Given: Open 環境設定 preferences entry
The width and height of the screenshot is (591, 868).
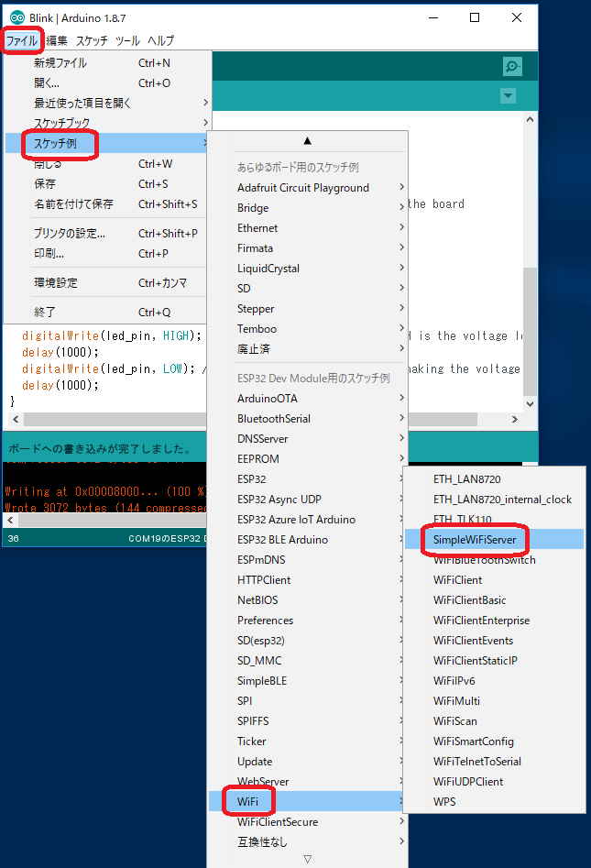Looking at the screenshot, I should click(x=105, y=283).
